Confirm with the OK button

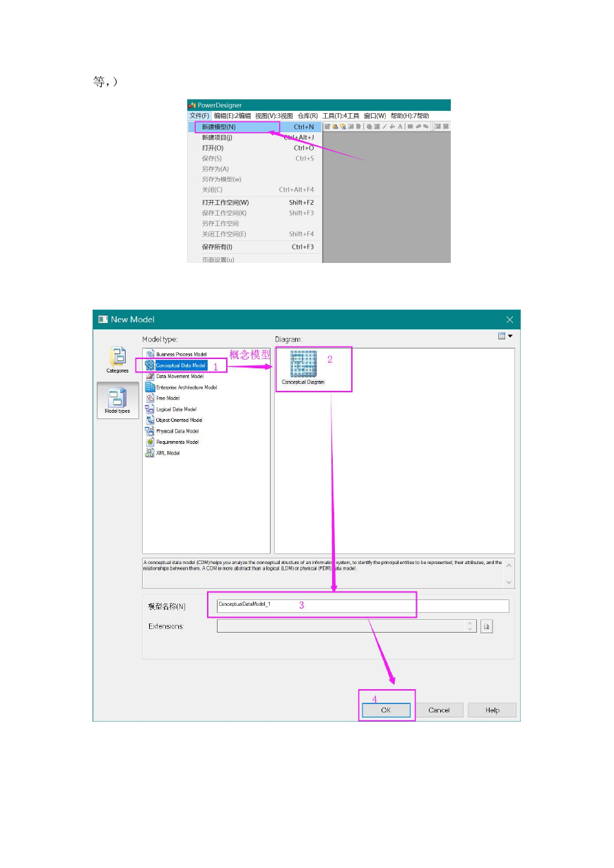tap(386, 710)
